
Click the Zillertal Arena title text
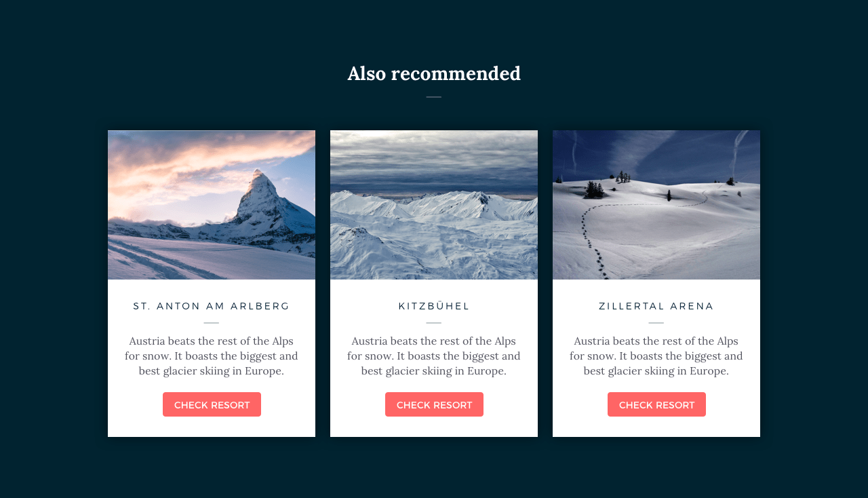tap(656, 306)
